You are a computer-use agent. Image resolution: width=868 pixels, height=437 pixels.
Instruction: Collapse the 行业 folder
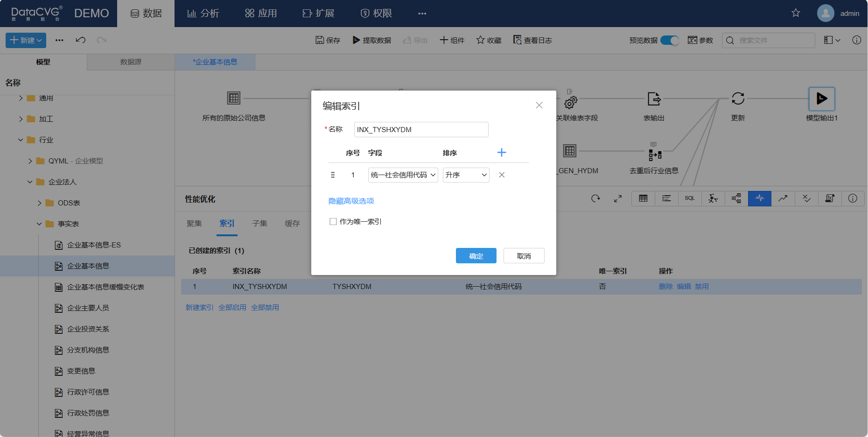(x=21, y=140)
